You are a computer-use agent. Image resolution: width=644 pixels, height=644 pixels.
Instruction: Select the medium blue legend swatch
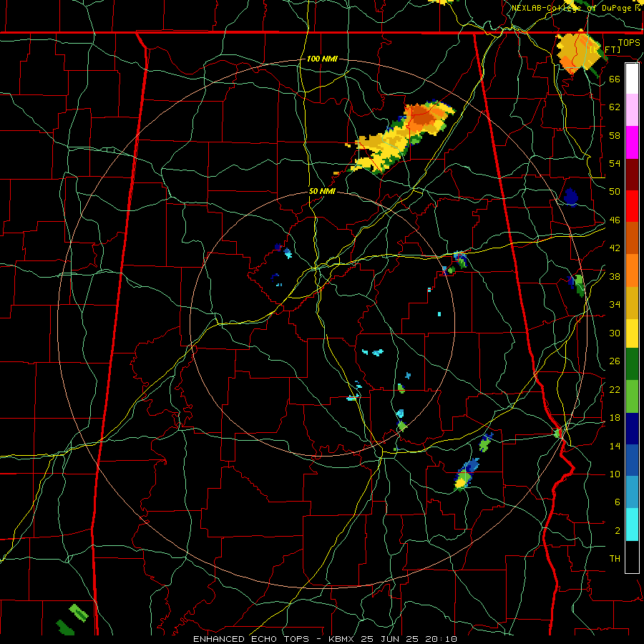tap(632, 460)
